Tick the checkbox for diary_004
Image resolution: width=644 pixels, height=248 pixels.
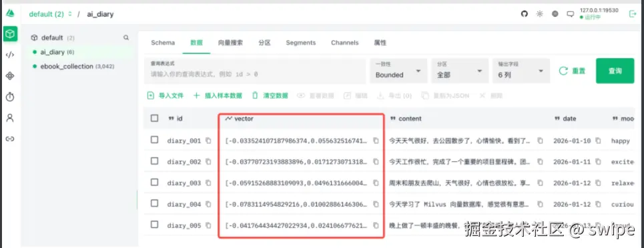tap(154, 203)
